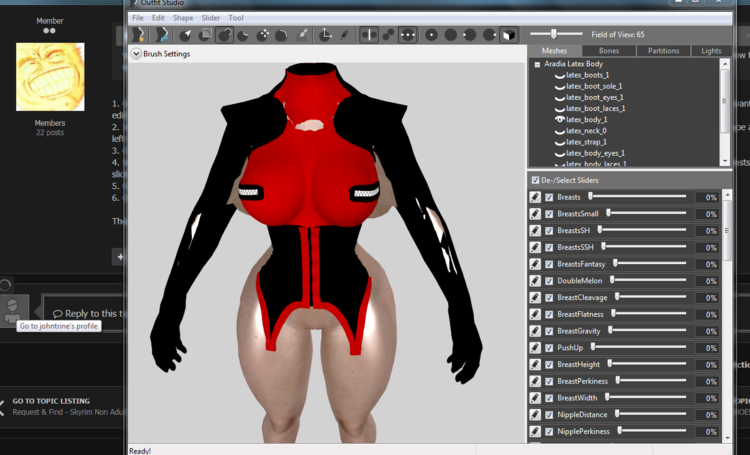Image resolution: width=750 pixels, height=455 pixels.
Task: Click Go To Topic Listing link in forum
Action: tap(51, 401)
